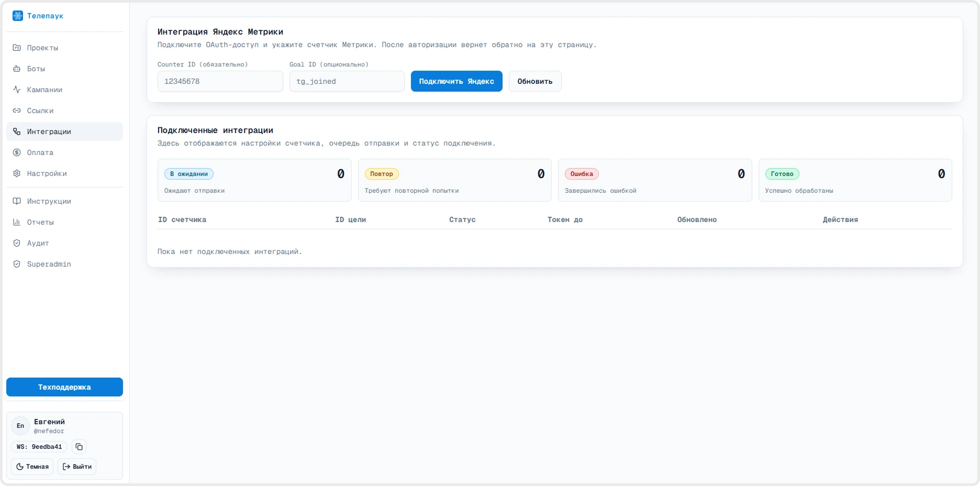Viewport: 980px width, 486px height.
Task: Click the 'Статус' column header
Action: [462, 219]
